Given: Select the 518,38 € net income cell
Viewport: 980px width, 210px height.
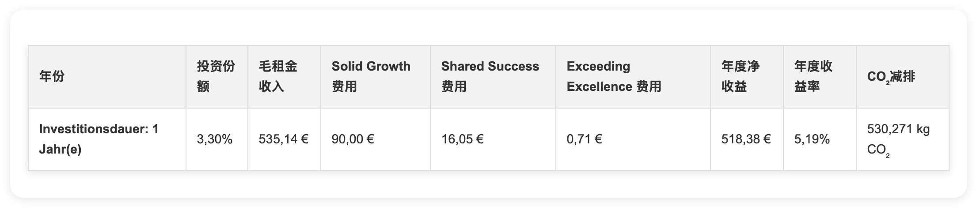Looking at the screenshot, I should point(746,139).
